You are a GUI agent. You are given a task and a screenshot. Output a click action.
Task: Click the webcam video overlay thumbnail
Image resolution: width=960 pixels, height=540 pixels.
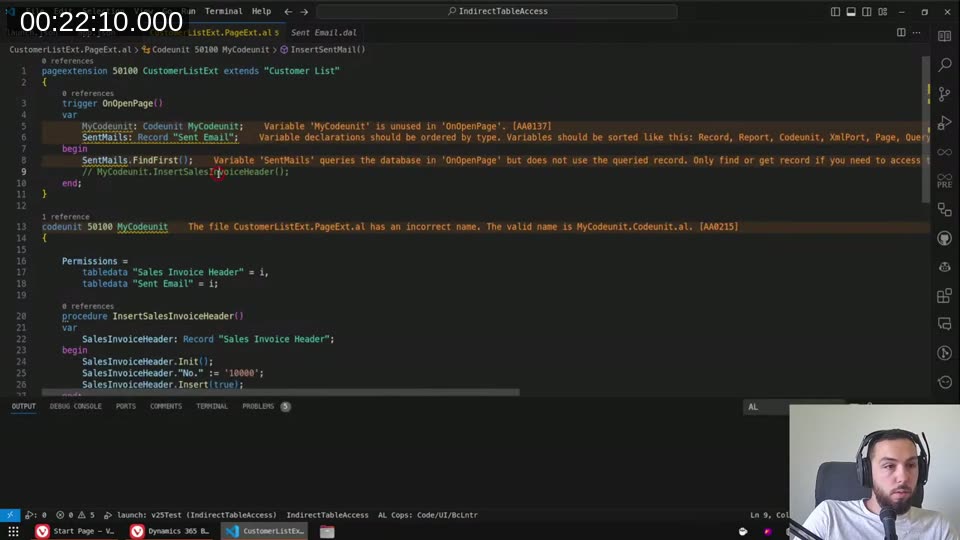click(874, 472)
